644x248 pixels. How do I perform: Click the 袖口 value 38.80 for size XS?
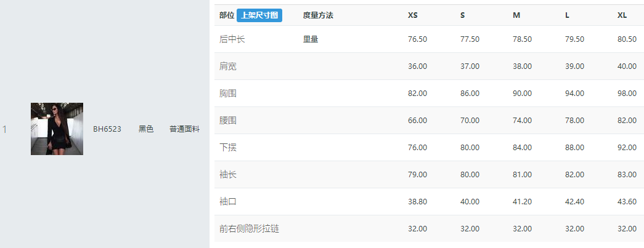coord(417,202)
